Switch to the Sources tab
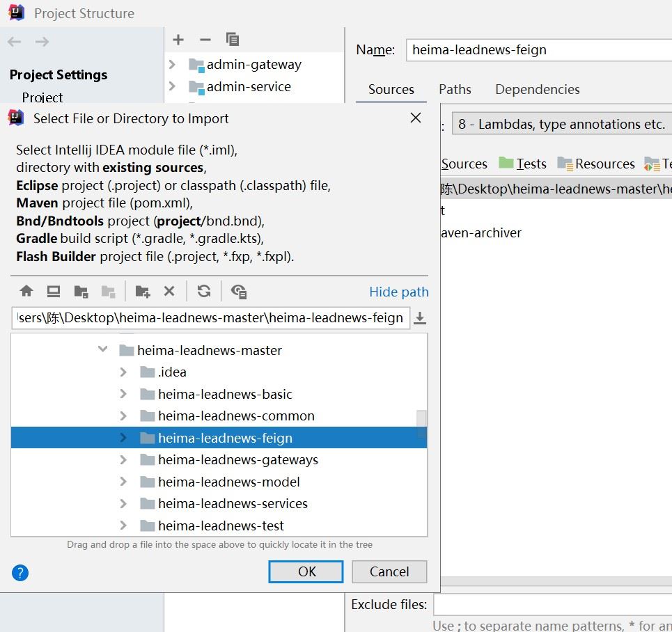This screenshot has height=632, width=672. (x=391, y=90)
